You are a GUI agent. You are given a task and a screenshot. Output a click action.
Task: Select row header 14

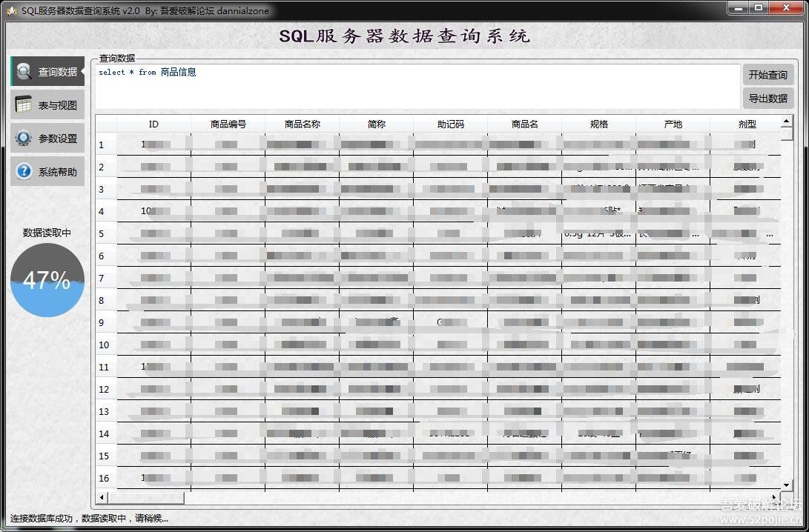tap(106, 433)
